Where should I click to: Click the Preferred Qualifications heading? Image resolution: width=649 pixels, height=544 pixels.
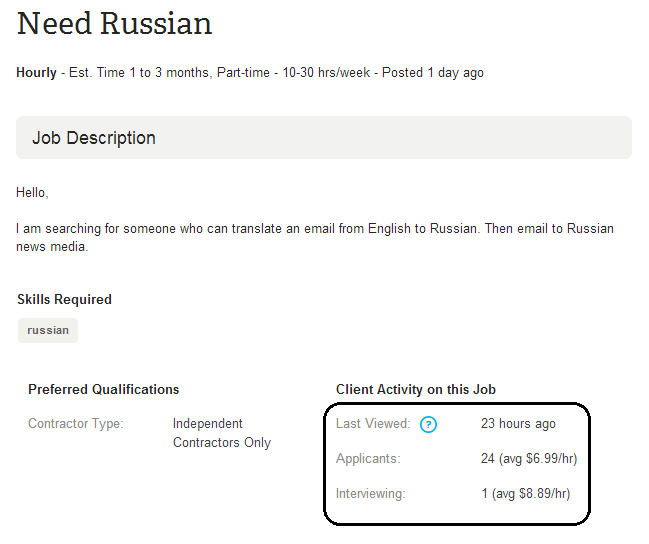[103, 390]
